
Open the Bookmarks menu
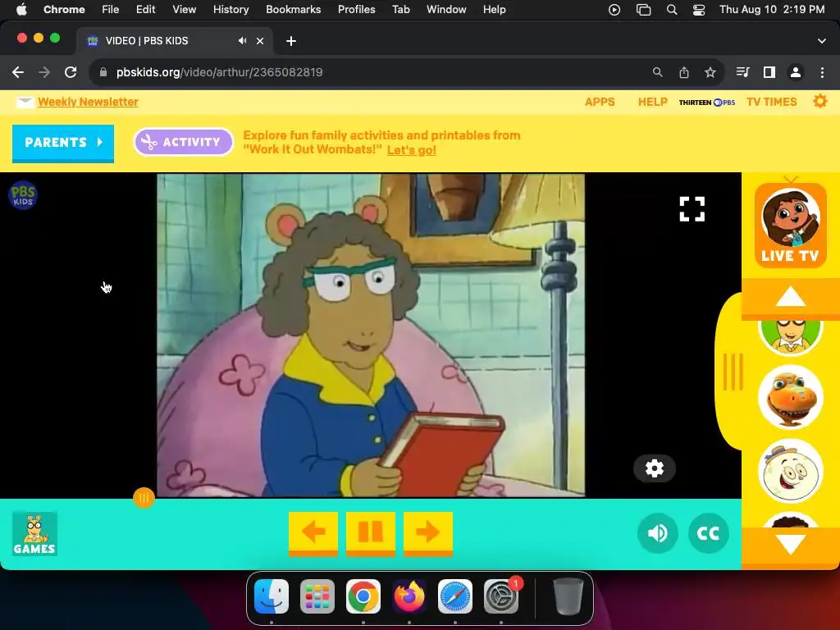pos(293,10)
